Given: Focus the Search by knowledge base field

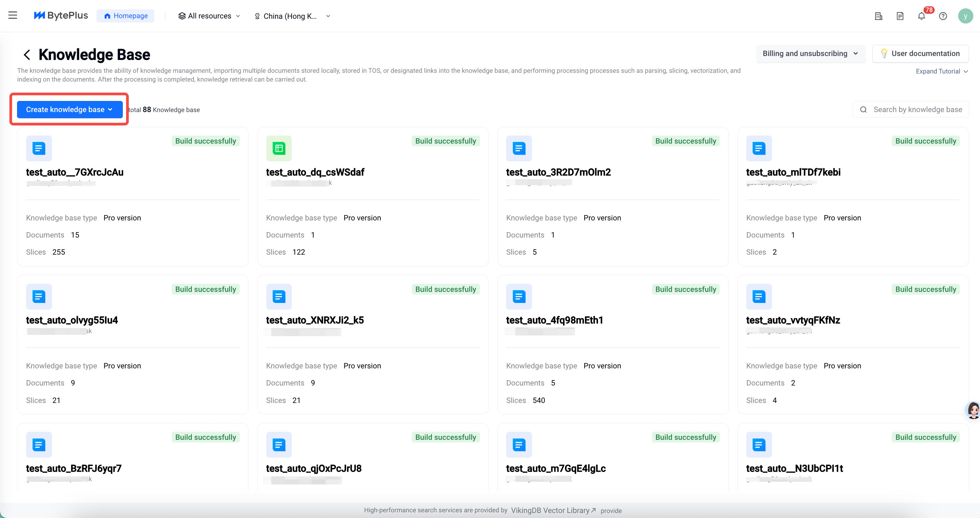Looking at the screenshot, I should [x=917, y=110].
